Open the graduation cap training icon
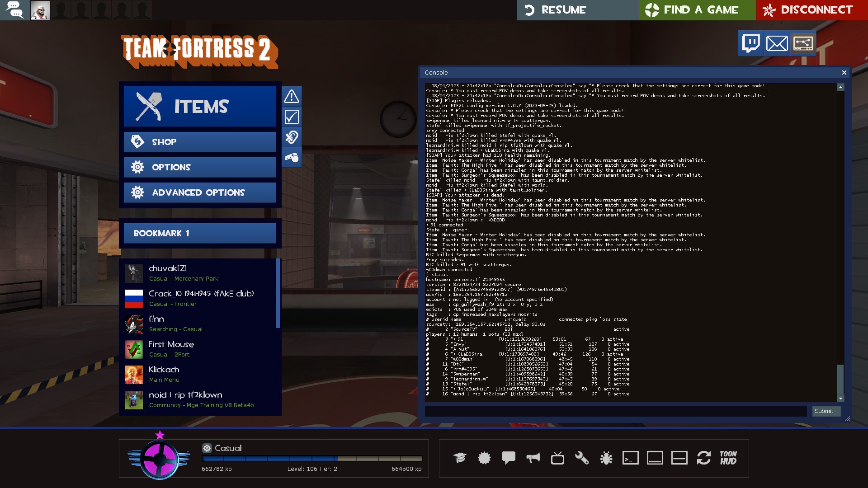The width and height of the screenshot is (868, 488). click(460, 458)
